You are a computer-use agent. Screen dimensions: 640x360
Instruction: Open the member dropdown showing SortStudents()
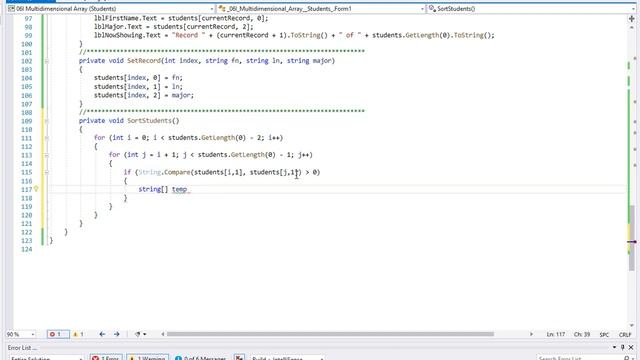tap(532, 9)
